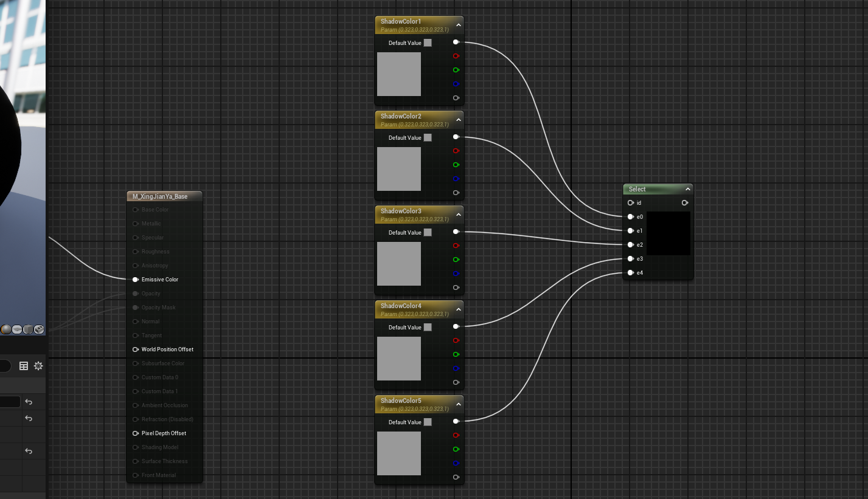868x499 pixels.
Task: Click the bottommost reset-to-default arrow
Action: pyautogui.click(x=29, y=451)
